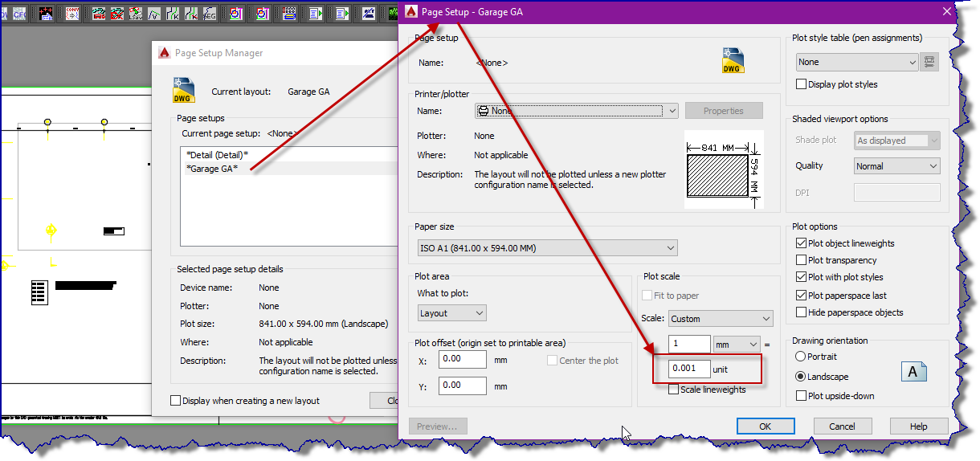The width and height of the screenshot is (980, 461).
Task: Tick Display when creating a new layout
Action: (176, 401)
